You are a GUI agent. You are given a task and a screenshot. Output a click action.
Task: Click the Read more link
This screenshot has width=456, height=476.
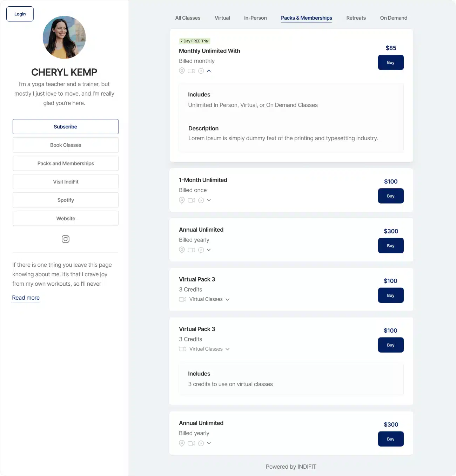click(26, 298)
